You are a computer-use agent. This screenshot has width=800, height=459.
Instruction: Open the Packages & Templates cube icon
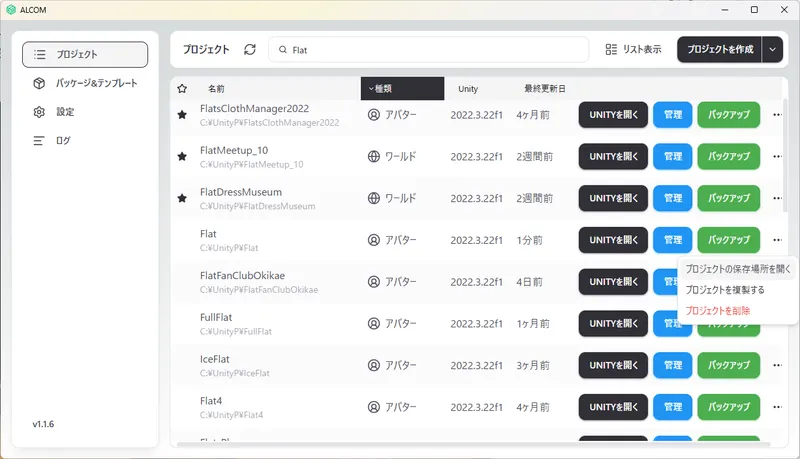point(39,83)
